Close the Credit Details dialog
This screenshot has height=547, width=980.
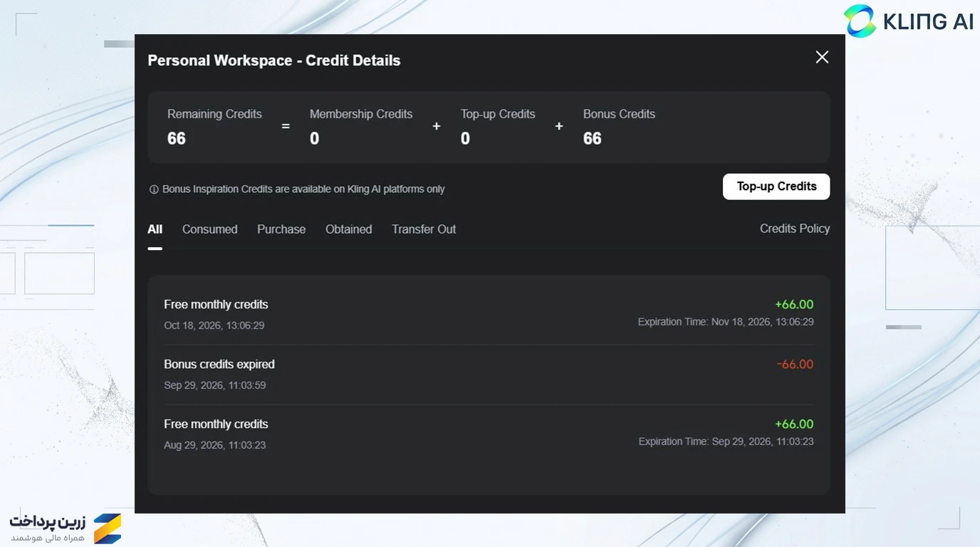click(822, 57)
